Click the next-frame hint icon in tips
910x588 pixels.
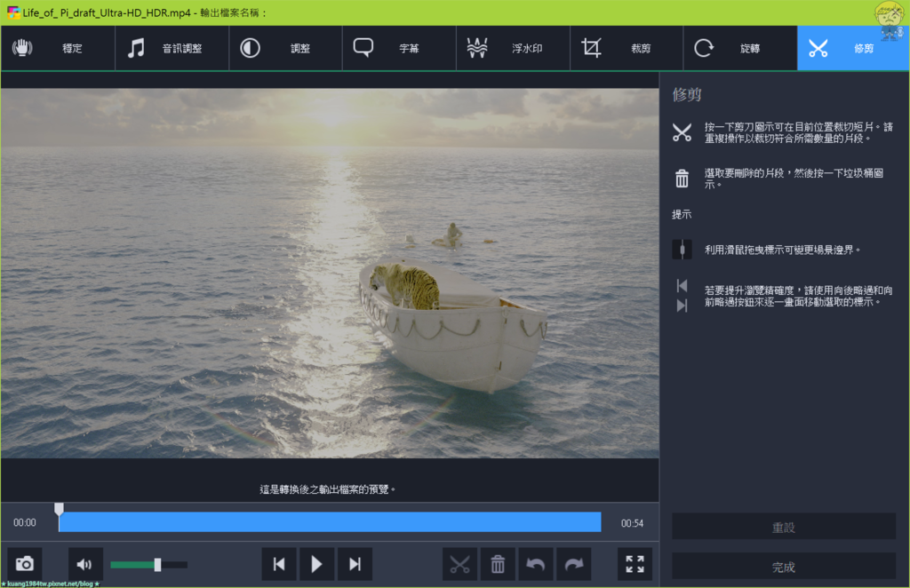click(x=682, y=306)
